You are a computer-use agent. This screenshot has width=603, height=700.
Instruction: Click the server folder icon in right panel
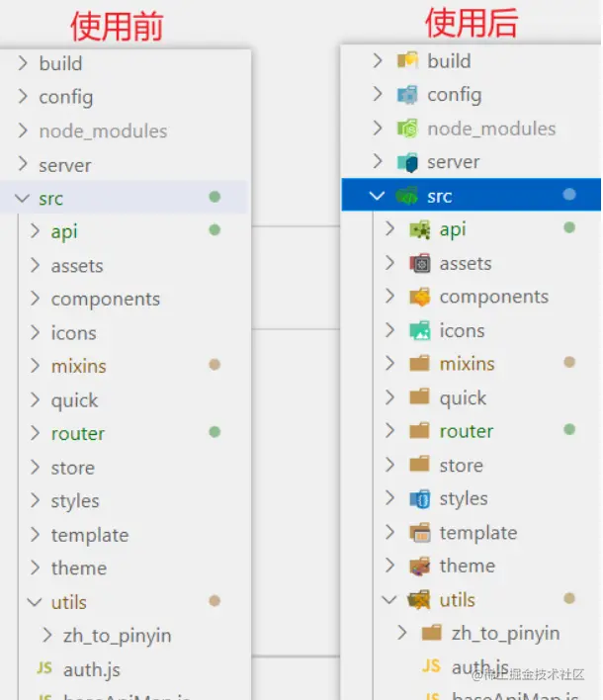click(x=407, y=162)
